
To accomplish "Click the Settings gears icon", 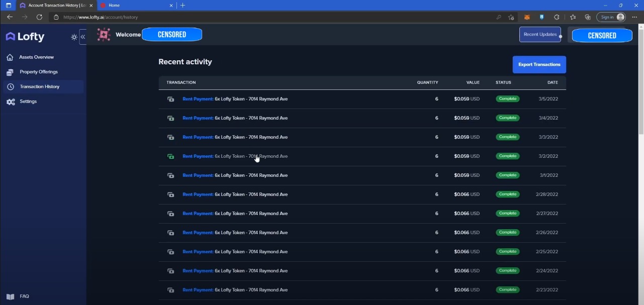I will [x=11, y=102].
